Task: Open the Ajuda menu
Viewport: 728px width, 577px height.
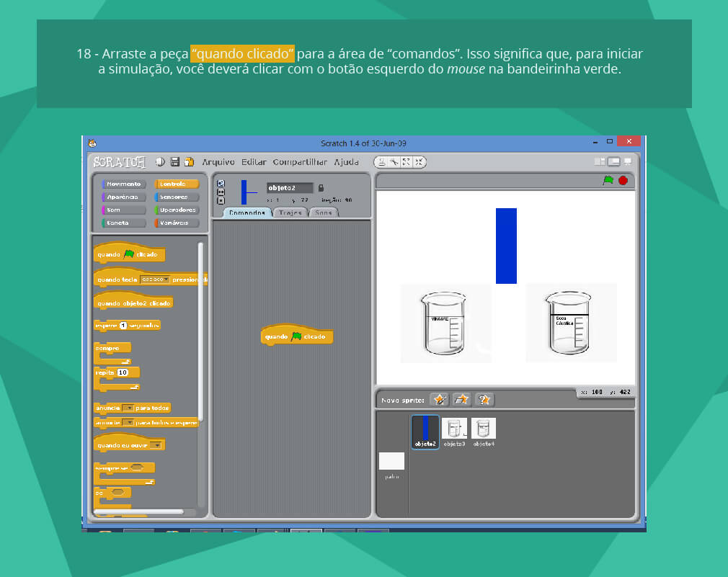Action: coord(347,162)
